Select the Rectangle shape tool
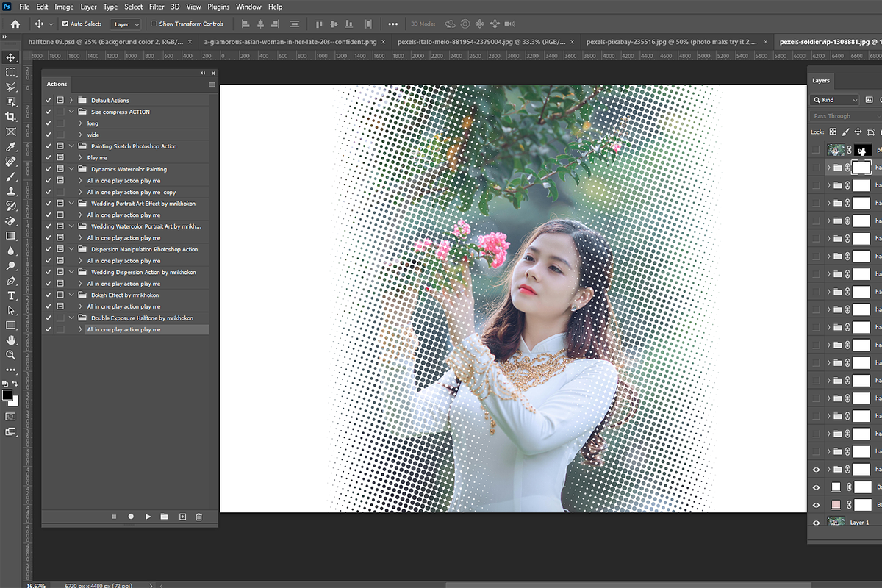 pyautogui.click(x=11, y=325)
